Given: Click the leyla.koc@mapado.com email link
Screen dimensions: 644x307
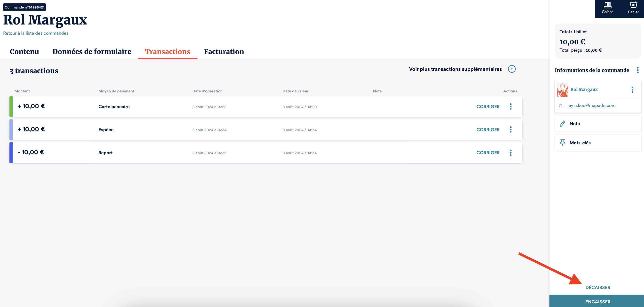Looking at the screenshot, I should 591,105.
